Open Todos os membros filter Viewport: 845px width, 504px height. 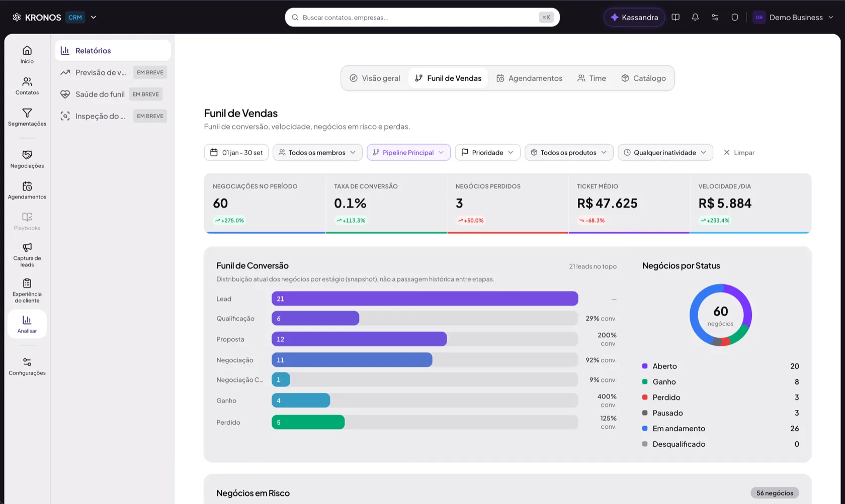tap(317, 152)
